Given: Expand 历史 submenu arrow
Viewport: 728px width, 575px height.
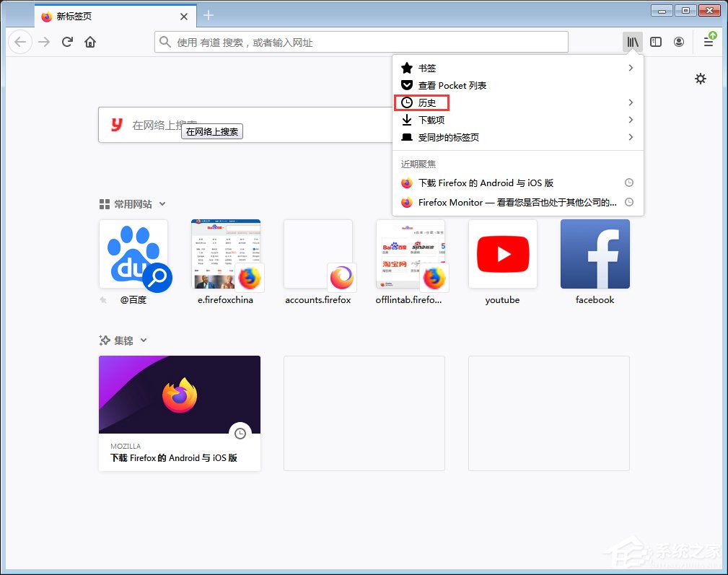Looking at the screenshot, I should 631,102.
